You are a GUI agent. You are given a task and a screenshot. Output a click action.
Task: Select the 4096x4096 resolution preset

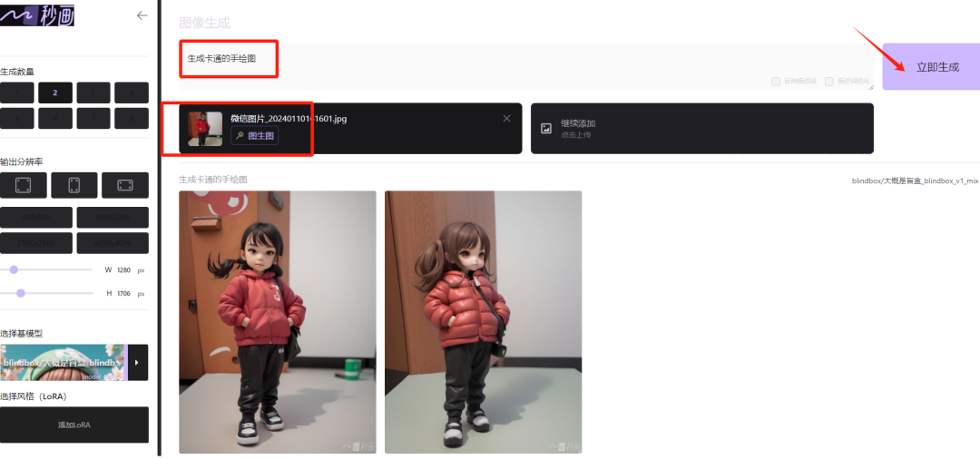[113, 243]
